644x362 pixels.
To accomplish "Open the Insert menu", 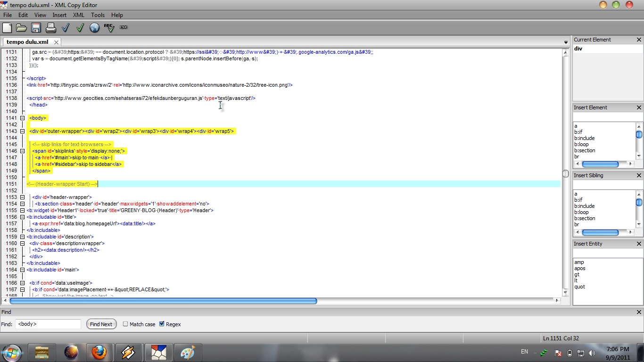I will click(59, 15).
